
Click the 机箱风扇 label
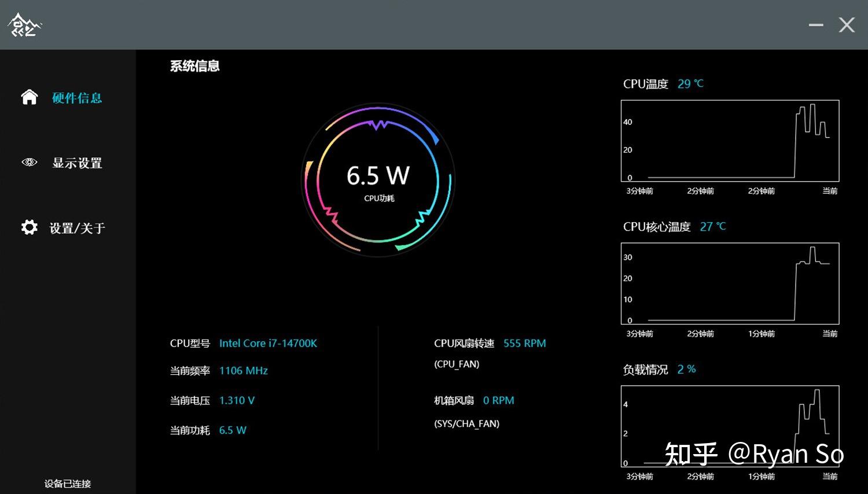pos(454,400)
